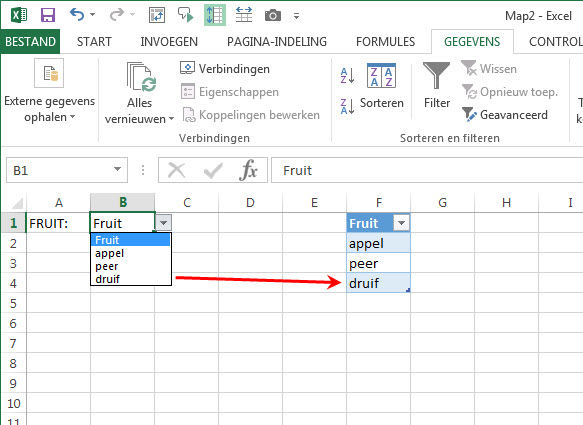Expand the Name Box dropdown arrow
583x425 pixels.
[117, 170]
